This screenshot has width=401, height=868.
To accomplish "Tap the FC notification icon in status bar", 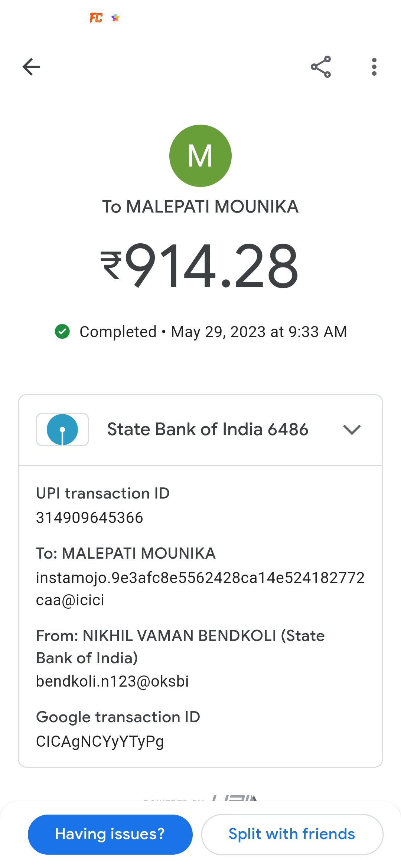I will click(96, 18).
